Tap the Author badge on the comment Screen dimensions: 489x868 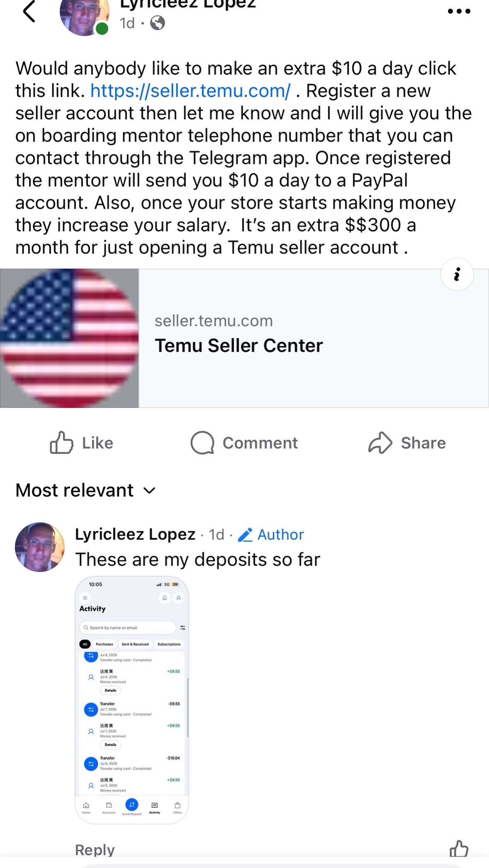[271, 535]
